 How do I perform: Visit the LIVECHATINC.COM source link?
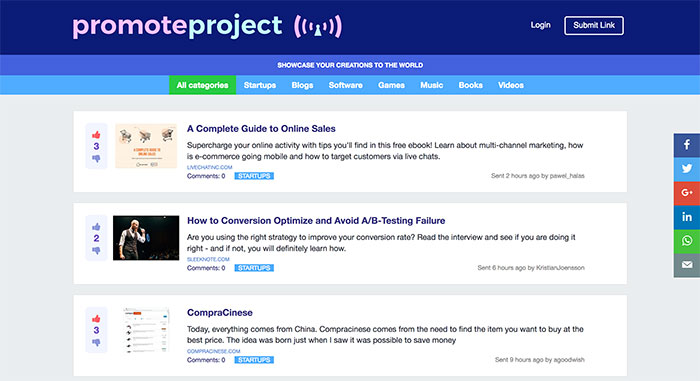pyautogui.click(x=209, y=167)
